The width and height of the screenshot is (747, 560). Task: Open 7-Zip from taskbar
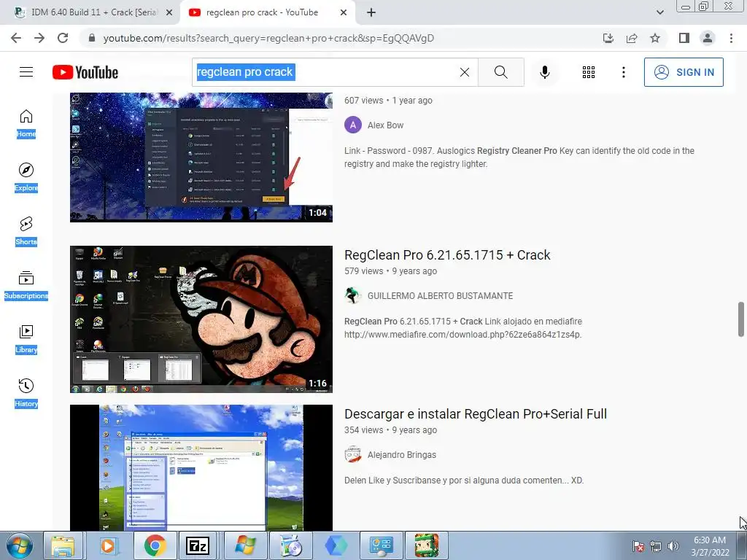198,545
